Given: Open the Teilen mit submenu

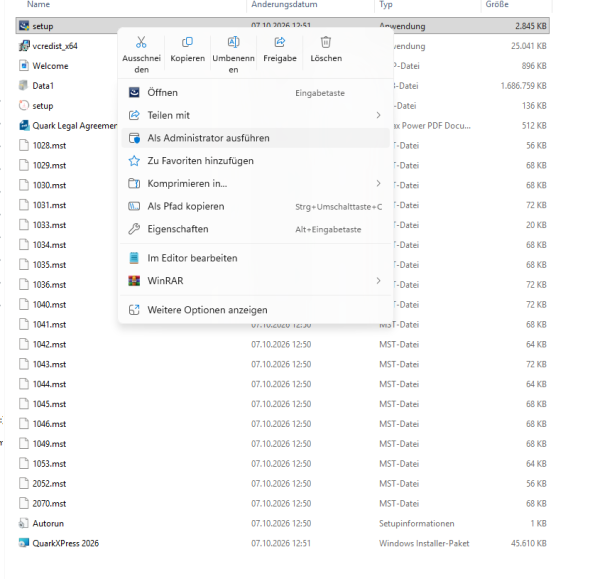Looking at the screenshot, I should tap(255, 115).
